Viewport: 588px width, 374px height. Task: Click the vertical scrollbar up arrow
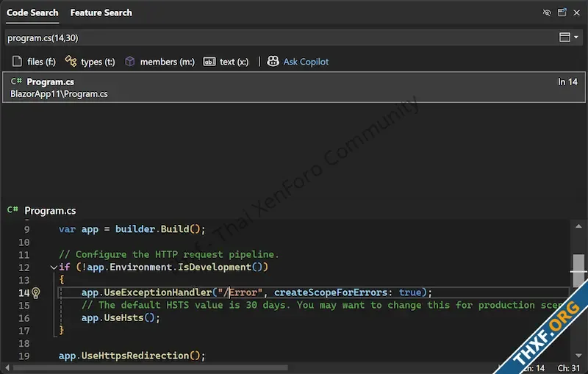coord(578,226)
